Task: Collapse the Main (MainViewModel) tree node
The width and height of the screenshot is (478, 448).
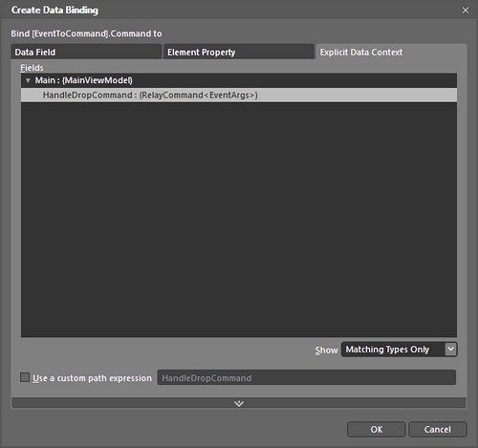Action: click(x=28, y=80)
